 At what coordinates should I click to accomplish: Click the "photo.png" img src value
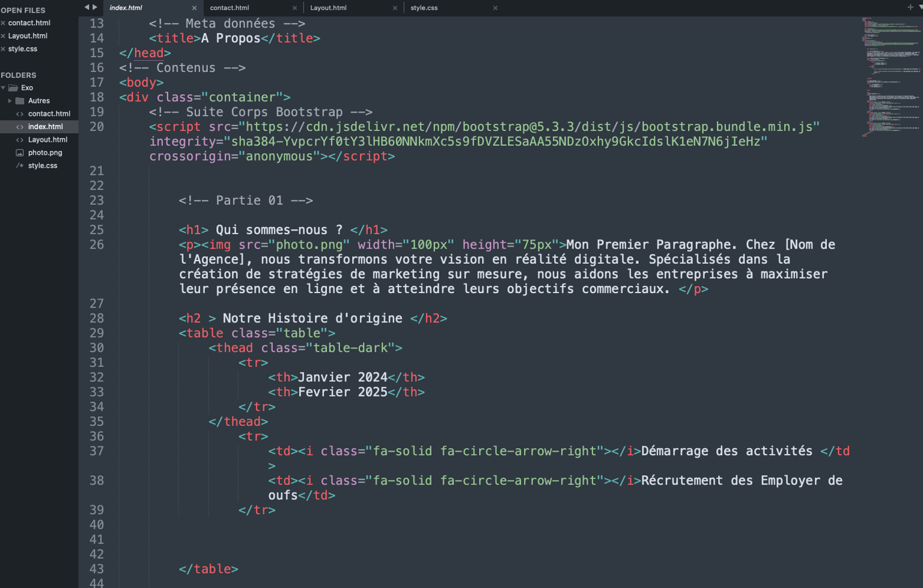pyautogui.click(x=309, y=244)
